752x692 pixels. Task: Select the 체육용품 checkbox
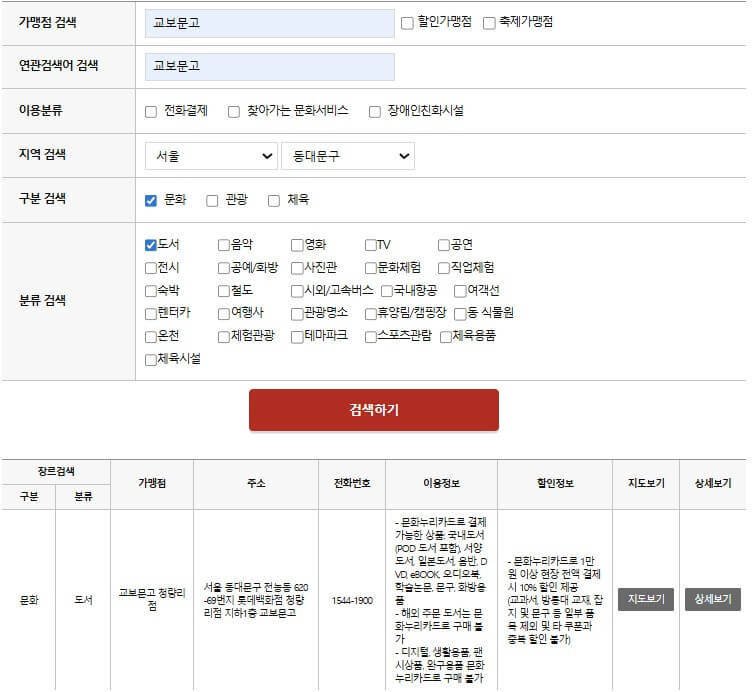[x=446, y=337]
